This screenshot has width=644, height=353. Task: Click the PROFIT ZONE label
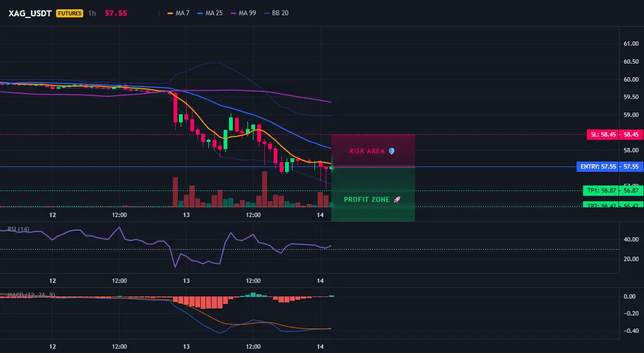coord(367,199)
